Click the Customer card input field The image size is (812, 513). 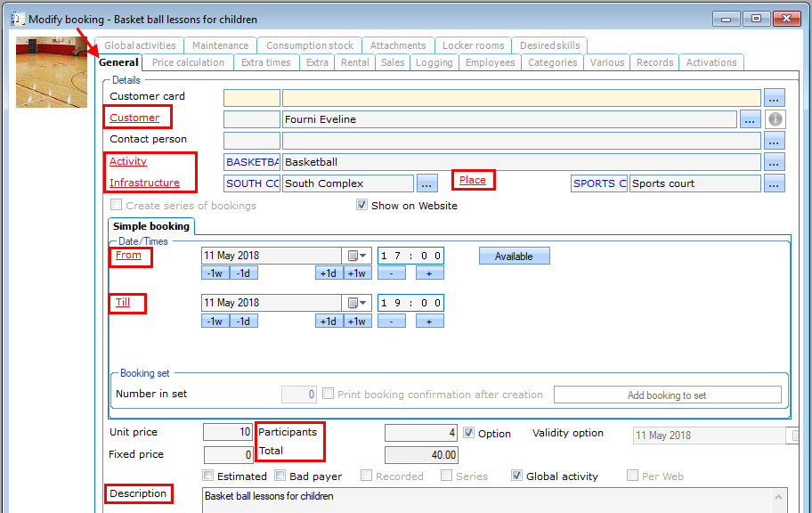tap(252, 97)
